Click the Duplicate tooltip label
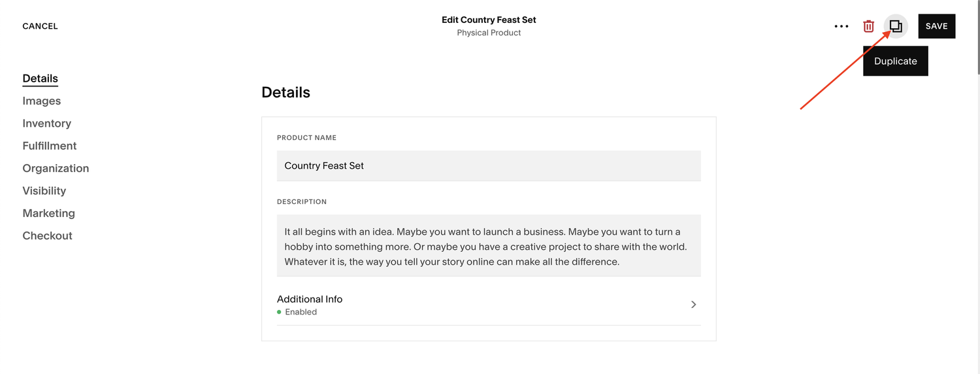Image resolution: width=980 pixels, height=374 pixels. (895, 61)
